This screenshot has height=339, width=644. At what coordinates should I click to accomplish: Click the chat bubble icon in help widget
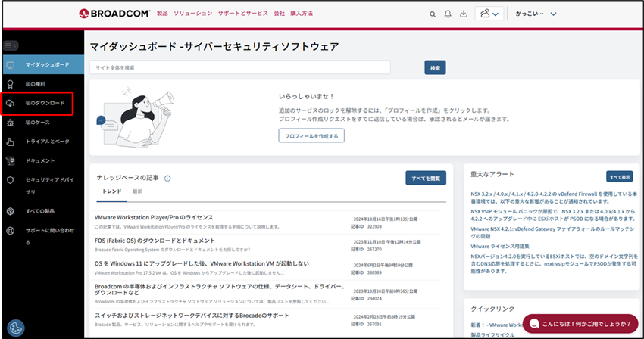[534, 324]
